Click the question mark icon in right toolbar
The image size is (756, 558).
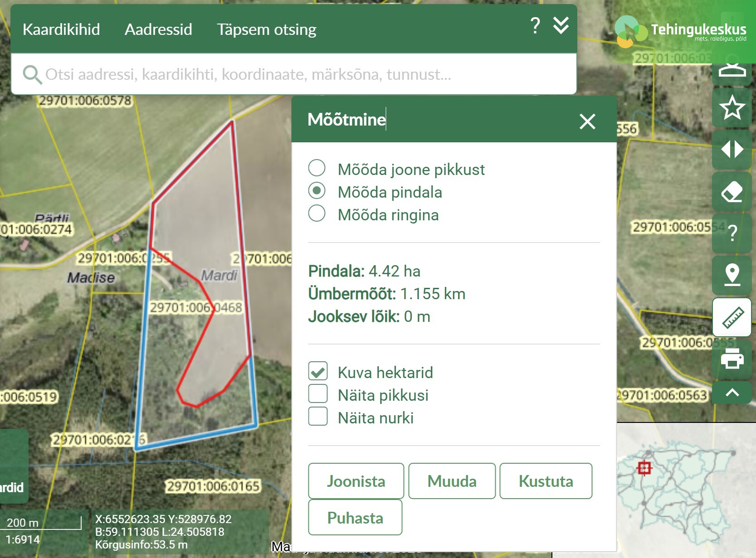(732, 233)
